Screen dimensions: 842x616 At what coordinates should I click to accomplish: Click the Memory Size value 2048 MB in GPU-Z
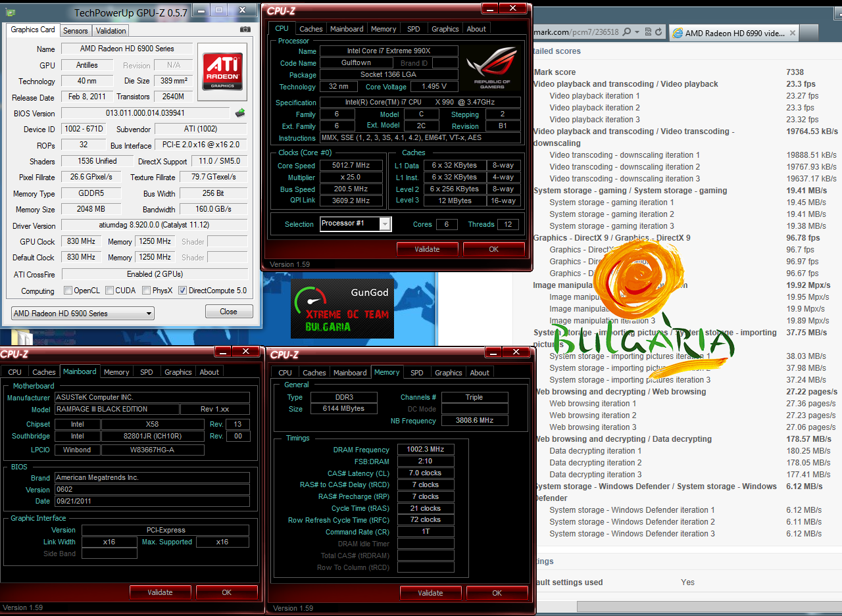pos(91,209)
